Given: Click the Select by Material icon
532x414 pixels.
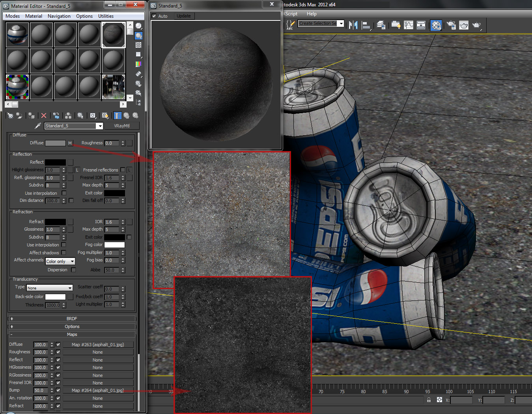Looking at the screenshot, I should [x=138, y=93].
